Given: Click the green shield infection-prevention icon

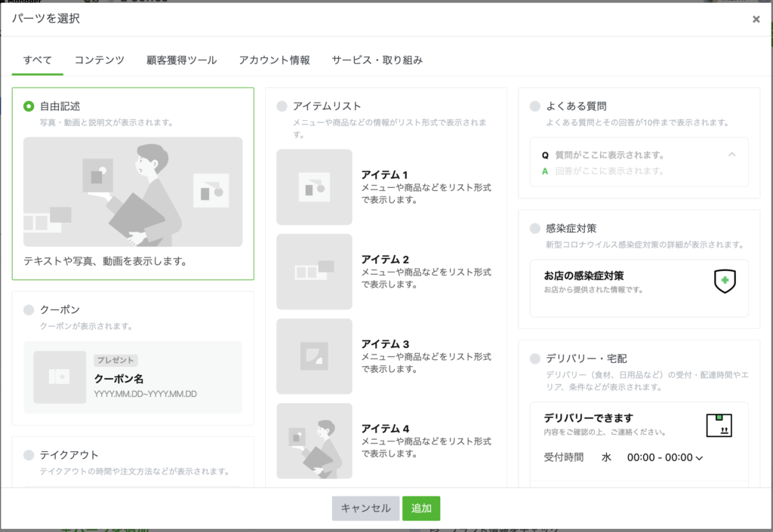Looking at the screenshot, I should coord(725,281).
